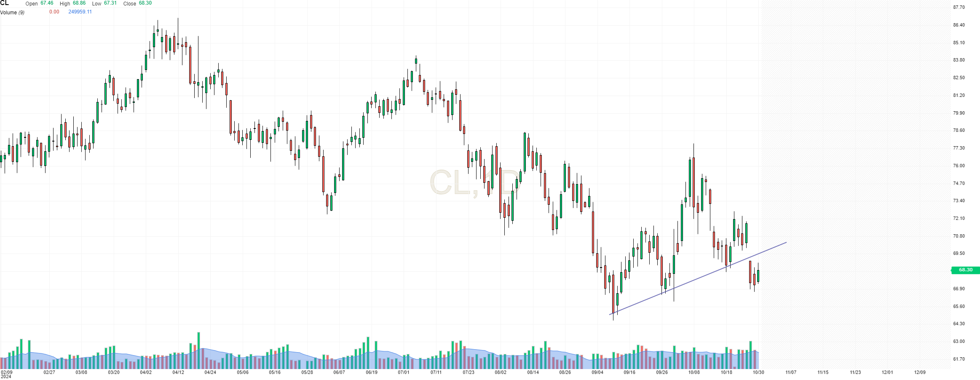Click the CL symbol label
980x380 pixels.
tap(5, 3)
